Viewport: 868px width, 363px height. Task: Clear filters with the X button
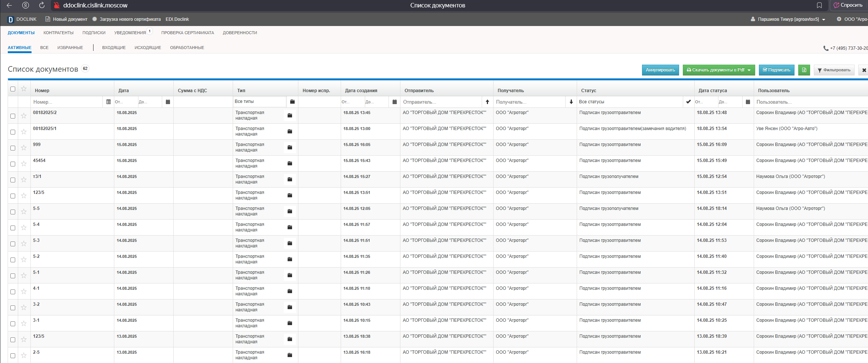coord(864,70)
